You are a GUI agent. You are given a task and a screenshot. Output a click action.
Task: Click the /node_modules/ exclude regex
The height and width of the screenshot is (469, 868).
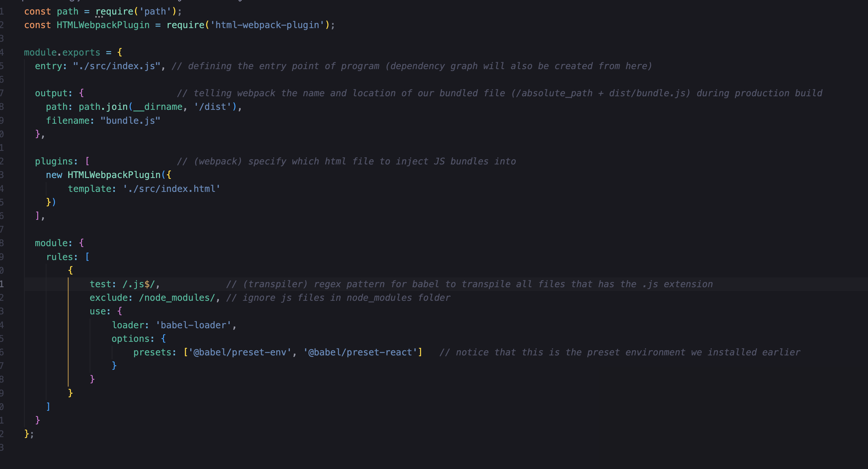(177, 297)
